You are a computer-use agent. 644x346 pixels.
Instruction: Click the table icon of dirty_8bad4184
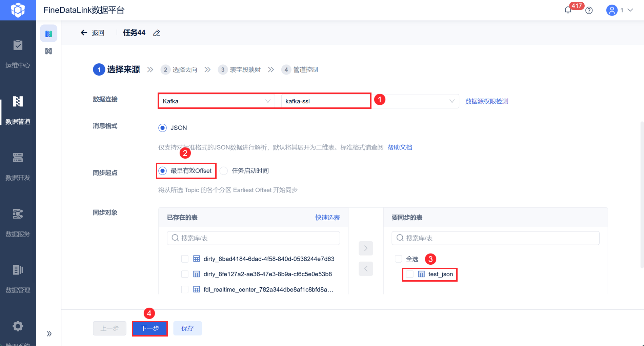tap(196, 259)
